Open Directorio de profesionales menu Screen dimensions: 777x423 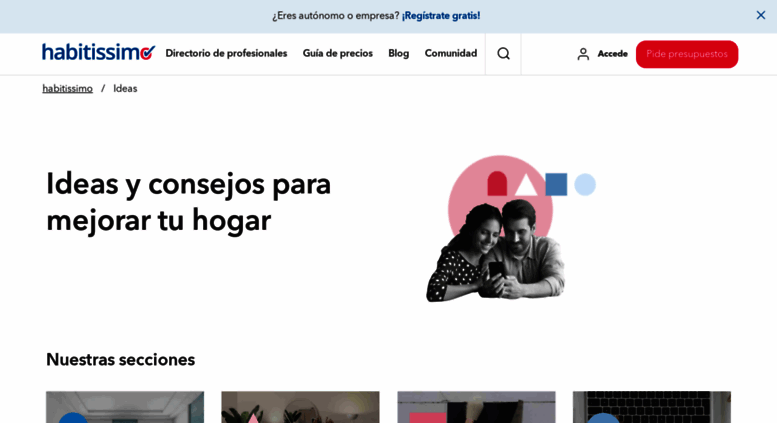pos(226,53)
